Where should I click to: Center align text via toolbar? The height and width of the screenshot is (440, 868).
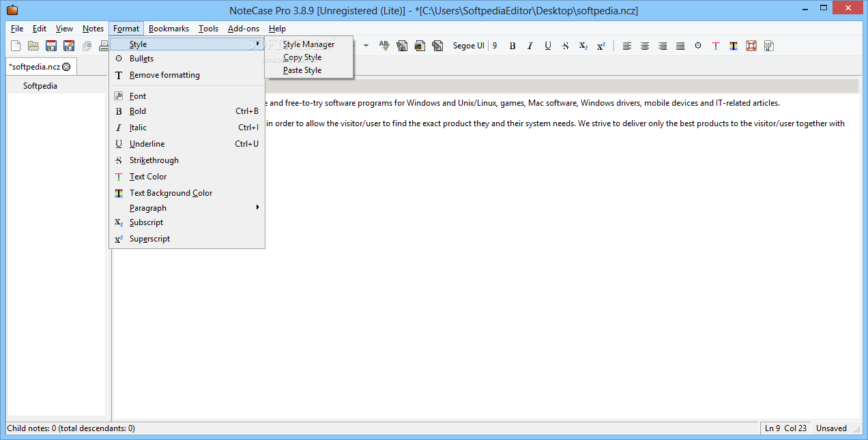645,46
